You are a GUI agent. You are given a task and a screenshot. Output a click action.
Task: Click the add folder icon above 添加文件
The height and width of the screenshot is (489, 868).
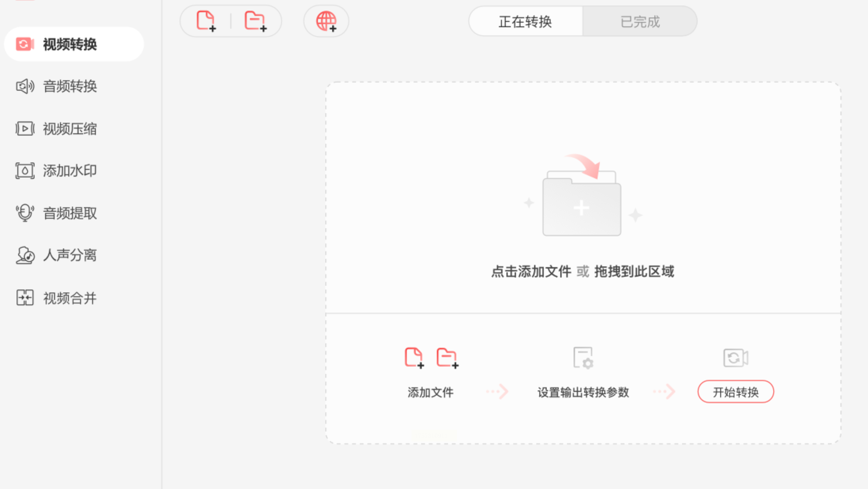[x=448, y=358]
